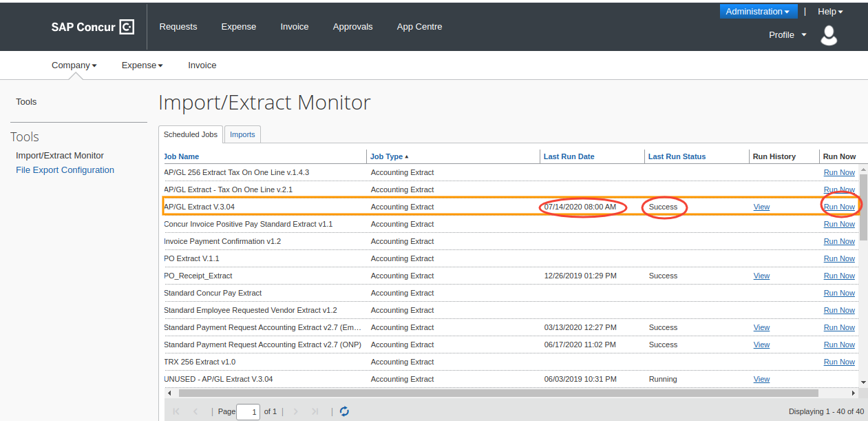
Task: Open the App Centre menu
Action: point(420,27)
